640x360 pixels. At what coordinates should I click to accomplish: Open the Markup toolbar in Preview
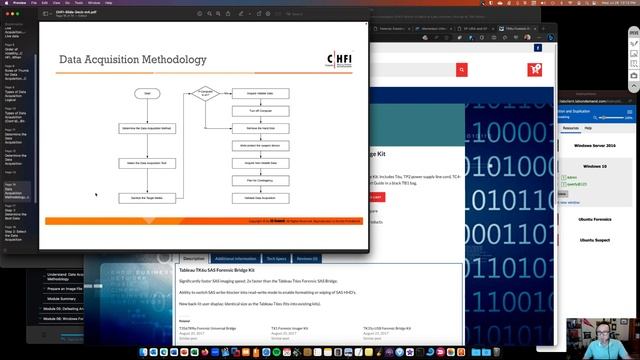coord(268,13)
